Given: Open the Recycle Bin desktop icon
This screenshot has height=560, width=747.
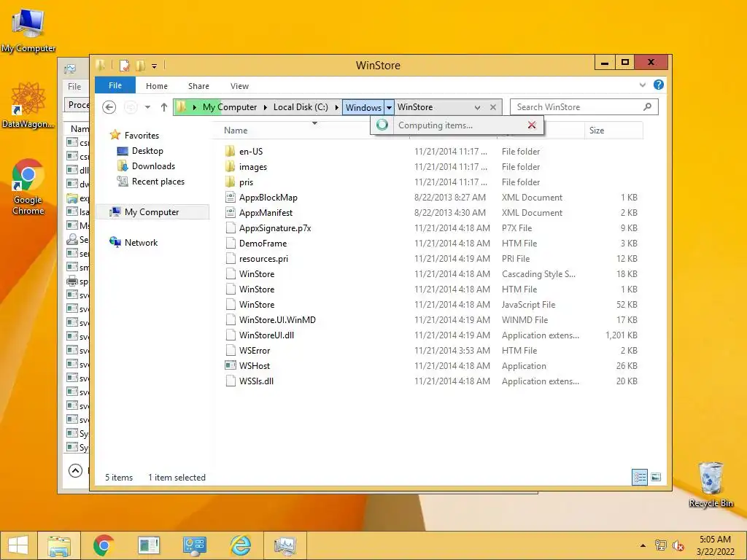Looking at the screenshot, I should coord(711,484).
